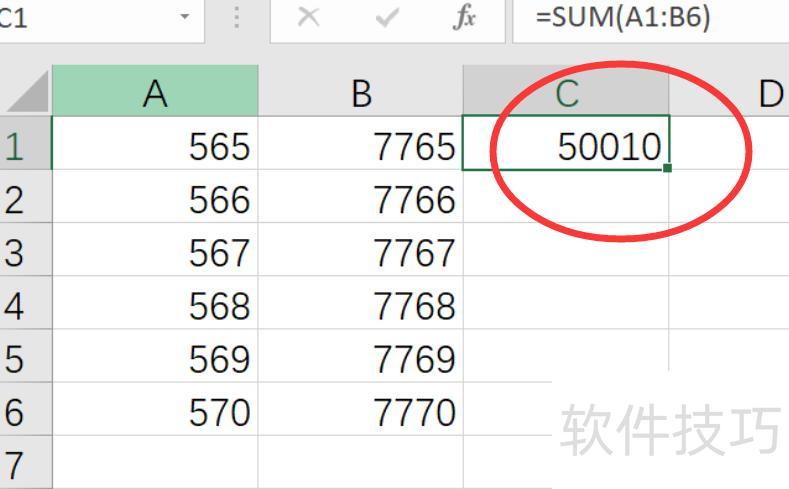Click cell C1 showing 50010

(x=566, y=143)
